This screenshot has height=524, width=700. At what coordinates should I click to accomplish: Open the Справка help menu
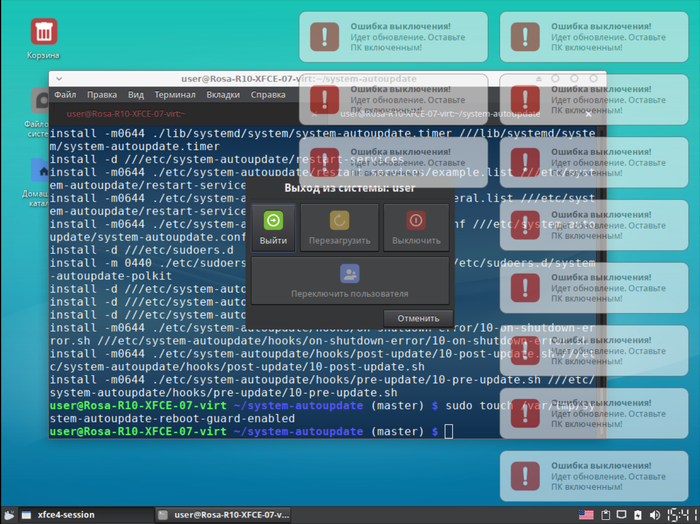(268, 95)
